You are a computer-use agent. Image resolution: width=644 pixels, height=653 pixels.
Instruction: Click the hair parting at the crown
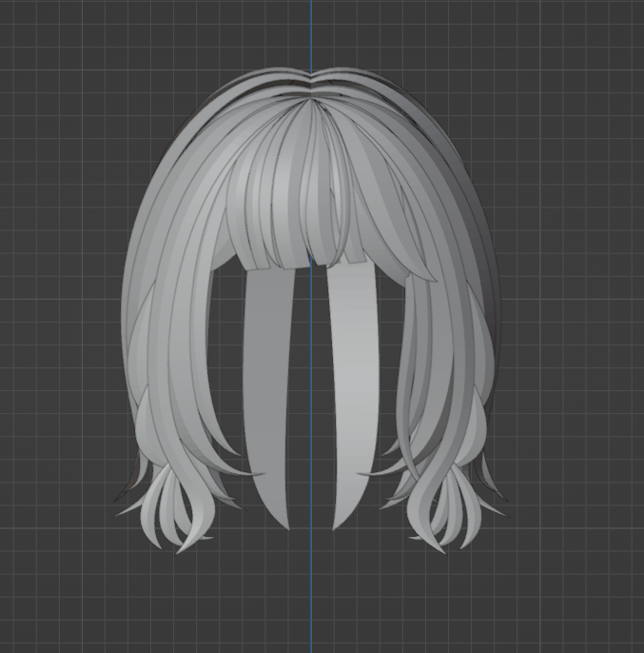coord(311,87)
